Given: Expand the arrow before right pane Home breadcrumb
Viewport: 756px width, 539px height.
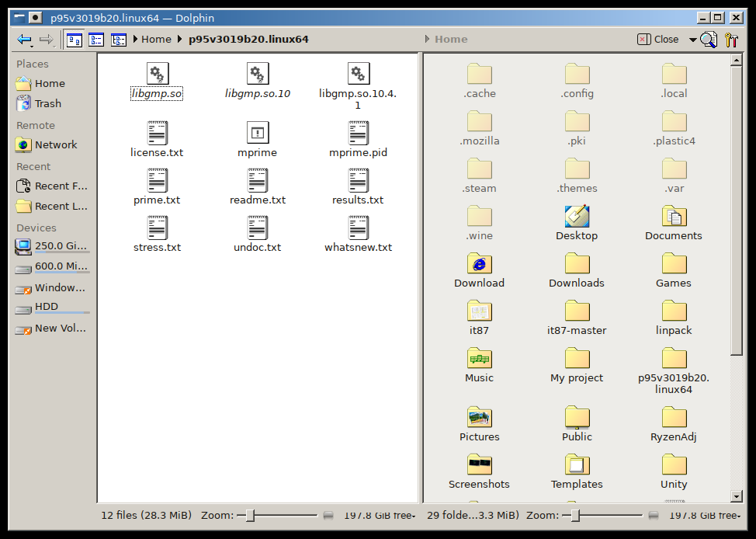Looking at the screenshot, I should 427,39.
